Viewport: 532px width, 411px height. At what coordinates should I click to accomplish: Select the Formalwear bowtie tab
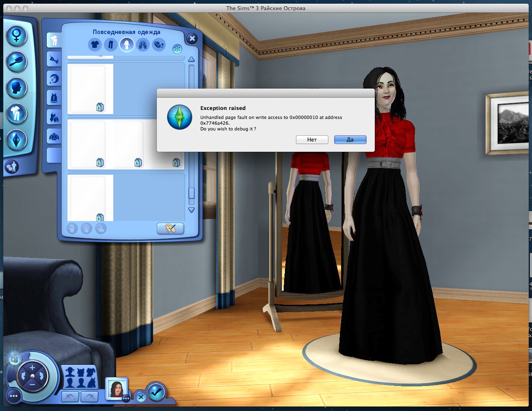point(54,59)
